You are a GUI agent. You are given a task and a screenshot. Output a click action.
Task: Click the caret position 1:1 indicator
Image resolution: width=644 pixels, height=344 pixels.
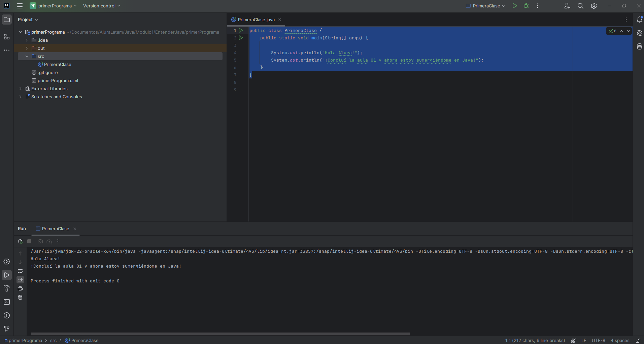point(535,340)
